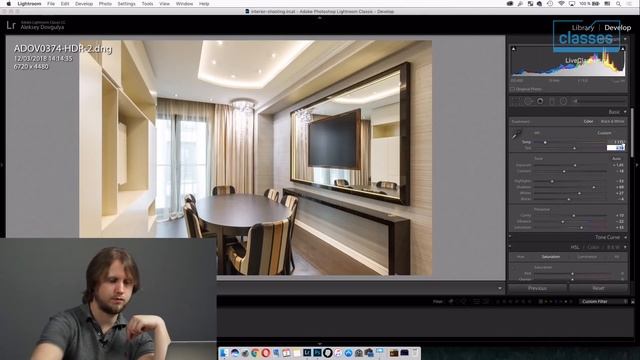
Task: Open the Custom Filter dropdown
Action: tap(602, 302)
